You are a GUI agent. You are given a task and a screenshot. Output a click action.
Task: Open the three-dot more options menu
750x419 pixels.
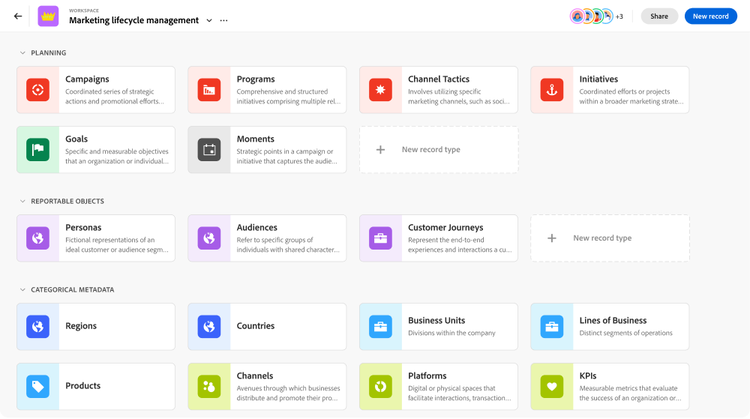click(x=223, y=21)
